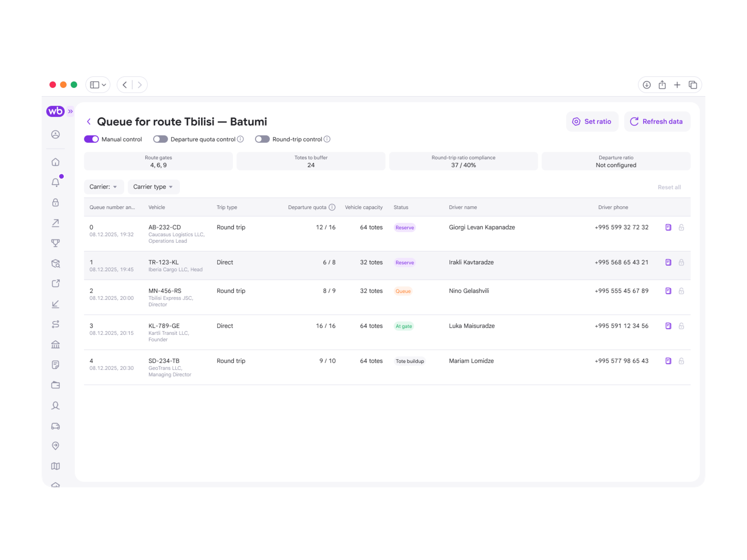Open the wallet icon in sidebar

(x=55, y=385)
